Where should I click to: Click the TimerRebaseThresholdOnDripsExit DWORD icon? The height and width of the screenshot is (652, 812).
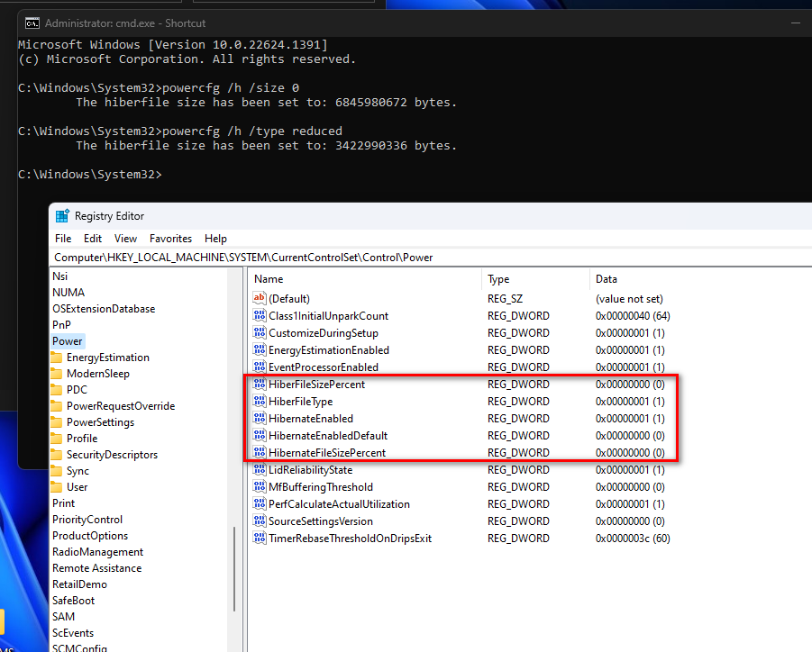(x=259, y=537)
